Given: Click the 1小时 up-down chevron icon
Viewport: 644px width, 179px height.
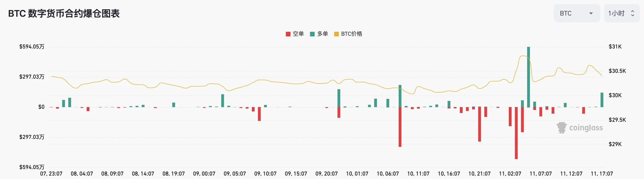Looking at the screenshot, I should [x=632, y=13].
